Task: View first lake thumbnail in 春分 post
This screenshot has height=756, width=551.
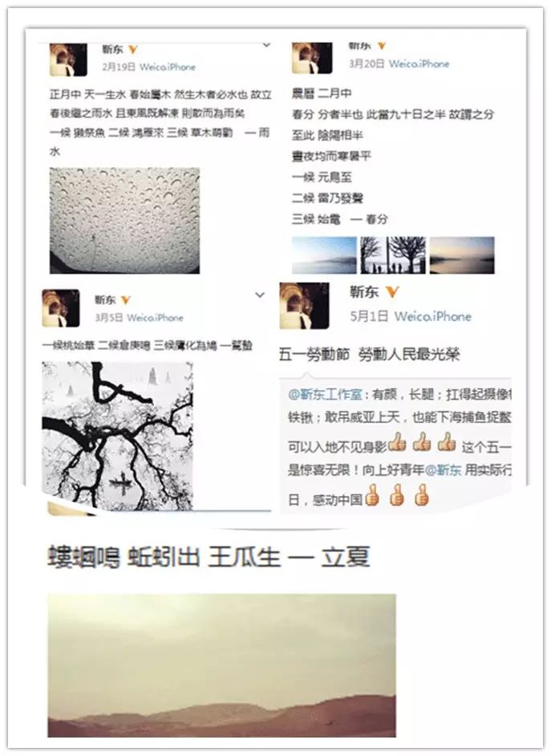Action: click(x=324, y=255)
